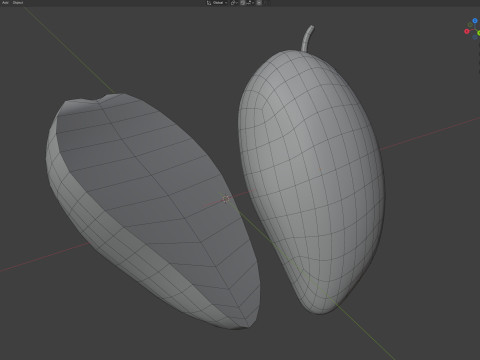Click the dim negative Y gizmo handle
This screenshot has height=360, width=480.
click(x=470, y=25)
